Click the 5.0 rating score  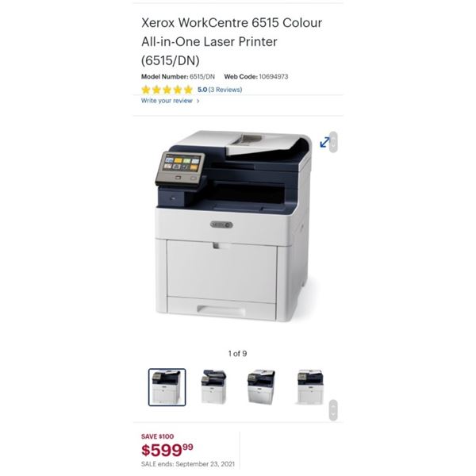[202, 90]
